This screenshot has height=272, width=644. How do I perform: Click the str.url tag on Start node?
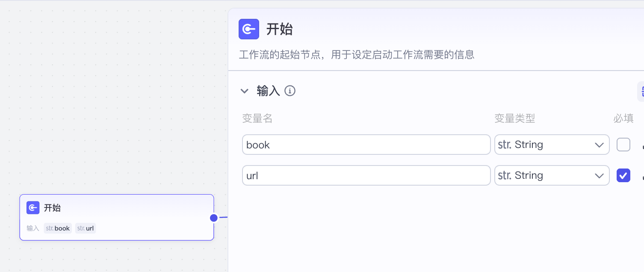86,228
